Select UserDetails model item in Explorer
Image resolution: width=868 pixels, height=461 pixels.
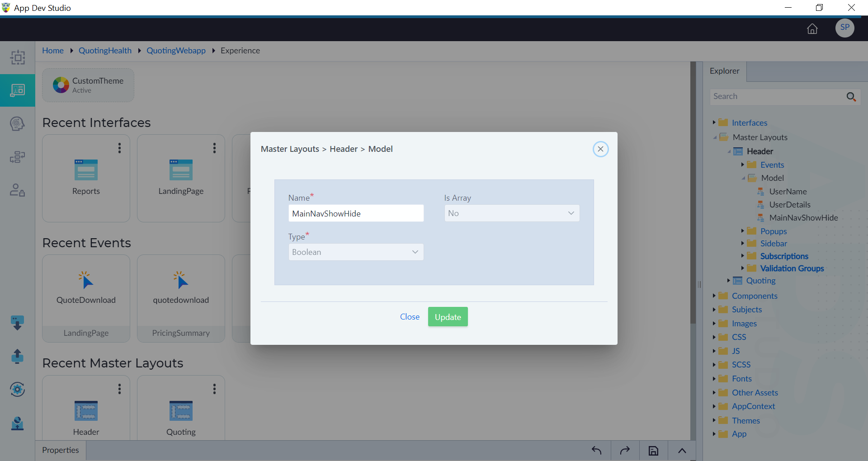(790, 205)
